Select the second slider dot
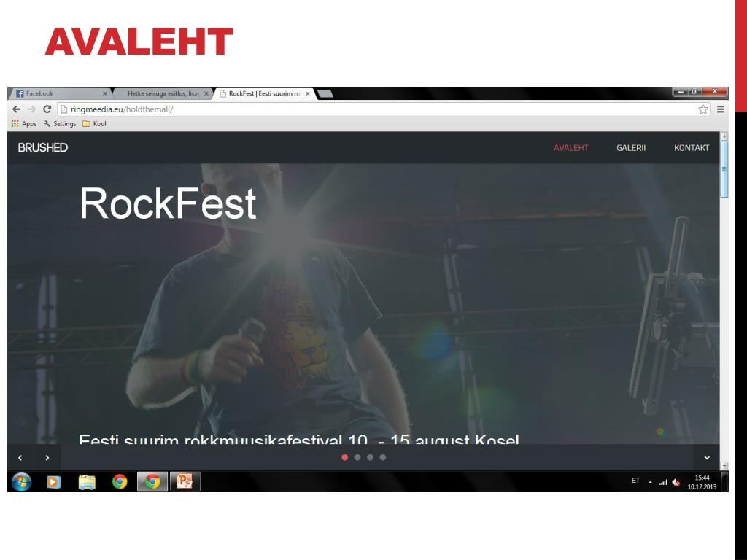 (x=357, y=457)
